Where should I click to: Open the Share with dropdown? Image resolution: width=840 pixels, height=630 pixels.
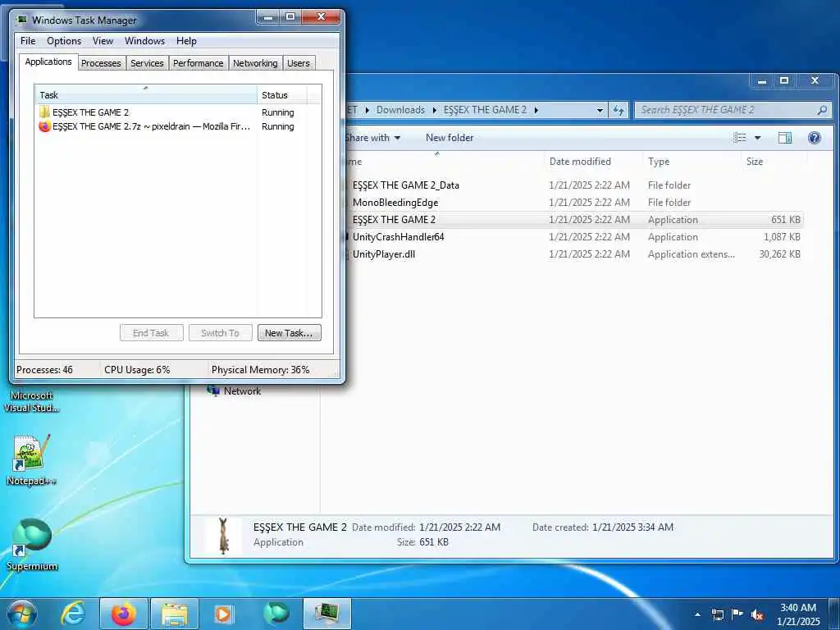pyautogui.click(x=372, y=138)
